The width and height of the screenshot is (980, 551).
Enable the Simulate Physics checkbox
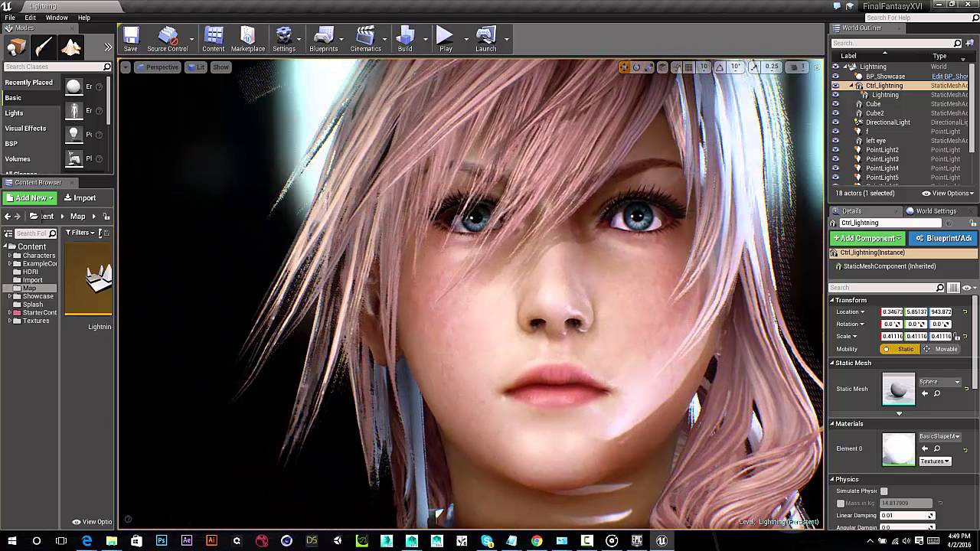(884, 491)
